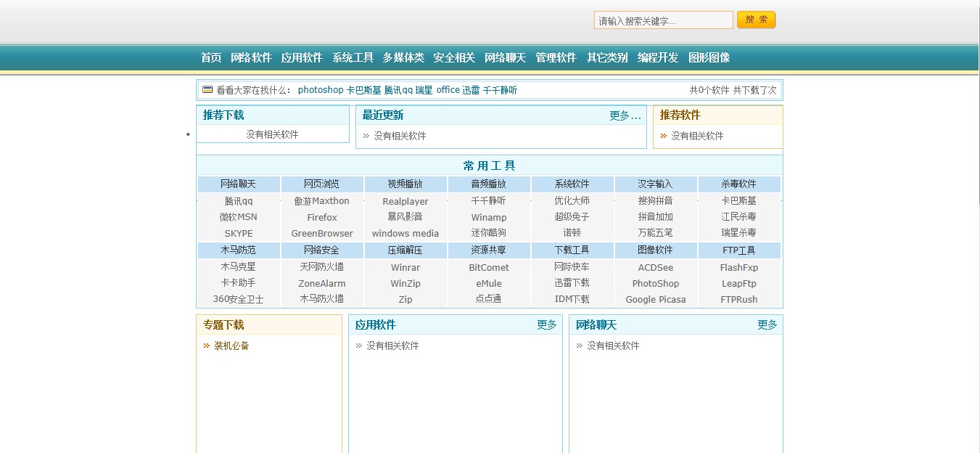Open the 装机必备 topic link
The image size is (980, 453).
231,346
